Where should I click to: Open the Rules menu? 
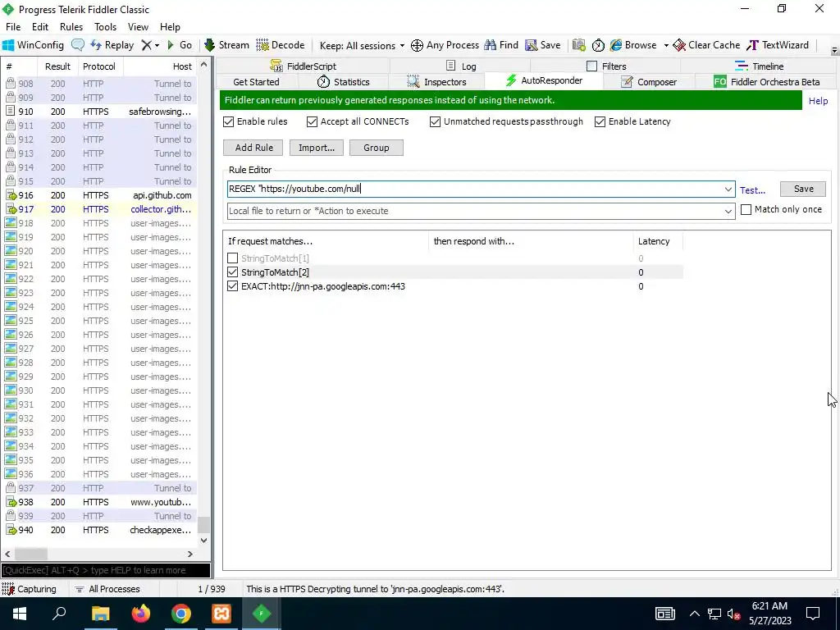click(x=71, y=27)
